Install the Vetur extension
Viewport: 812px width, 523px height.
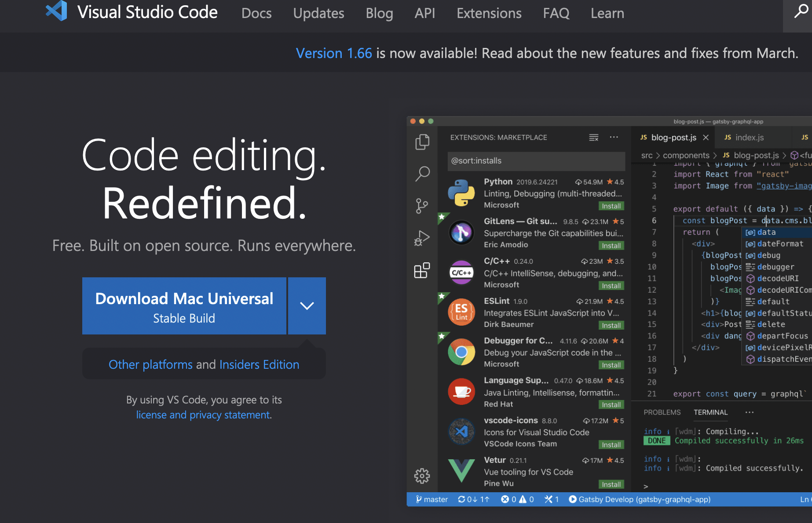pyautogui.click(x=611, y=484)
